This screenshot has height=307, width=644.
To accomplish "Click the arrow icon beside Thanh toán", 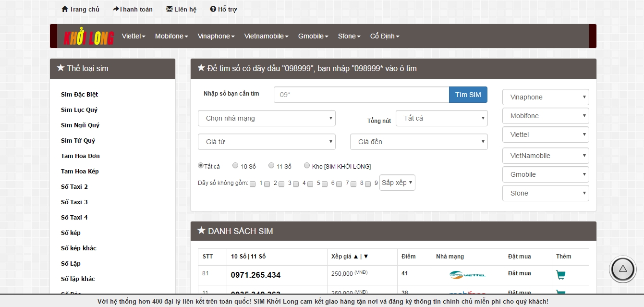I will pos(116,9).
